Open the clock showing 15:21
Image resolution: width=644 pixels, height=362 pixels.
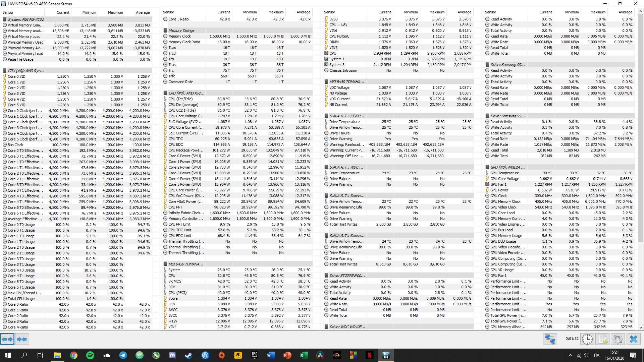[614, 355]
